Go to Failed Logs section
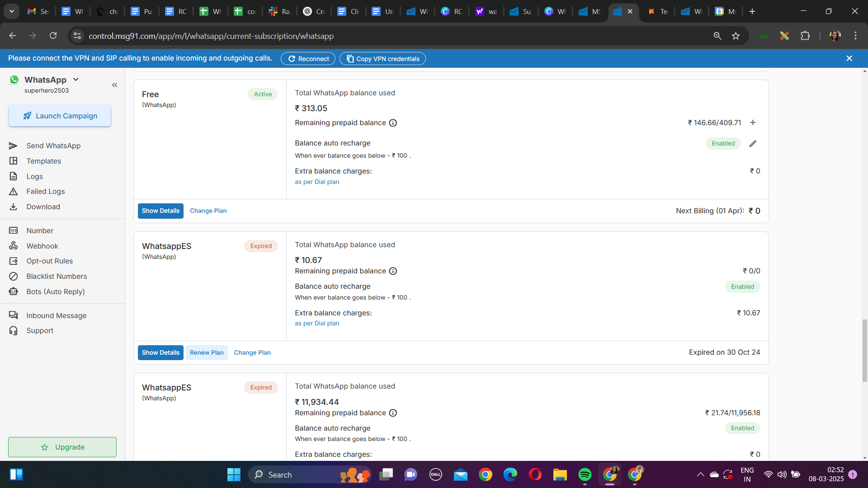This screenshot has width=868, height=488. 45,191
